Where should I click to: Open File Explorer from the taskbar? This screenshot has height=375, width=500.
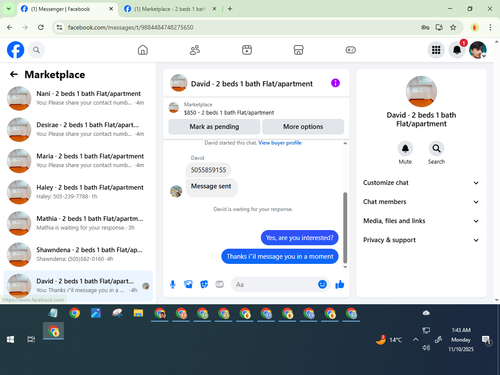pos(138,313)
